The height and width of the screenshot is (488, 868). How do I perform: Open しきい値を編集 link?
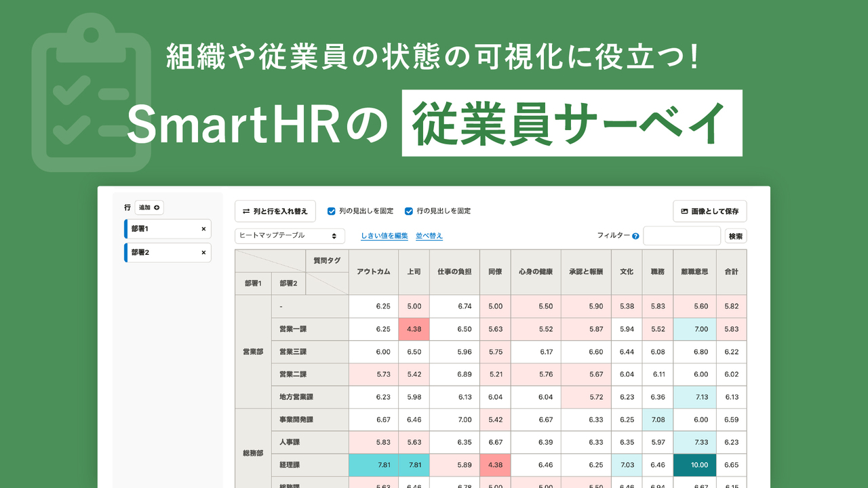click(384, 236)
